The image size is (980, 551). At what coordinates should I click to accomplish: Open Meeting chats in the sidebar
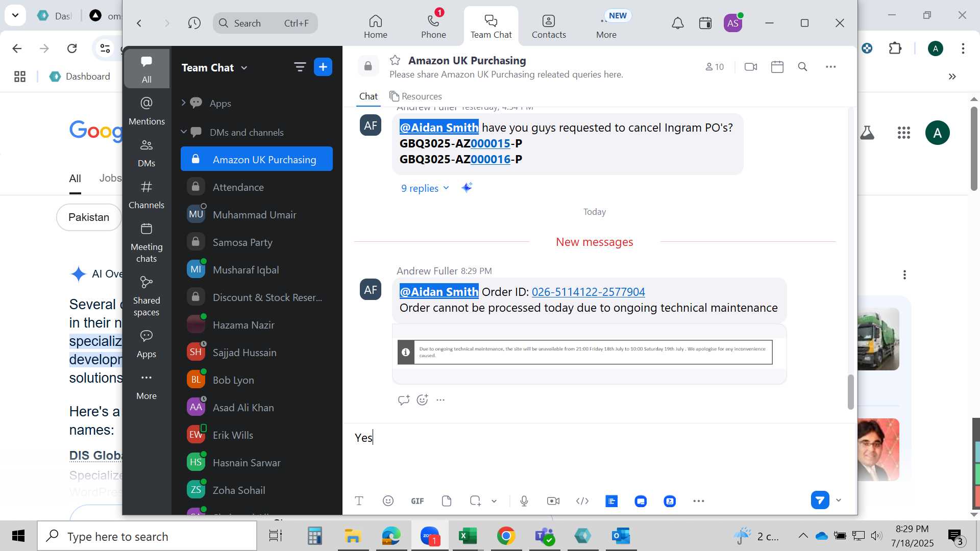click(146, 242)
